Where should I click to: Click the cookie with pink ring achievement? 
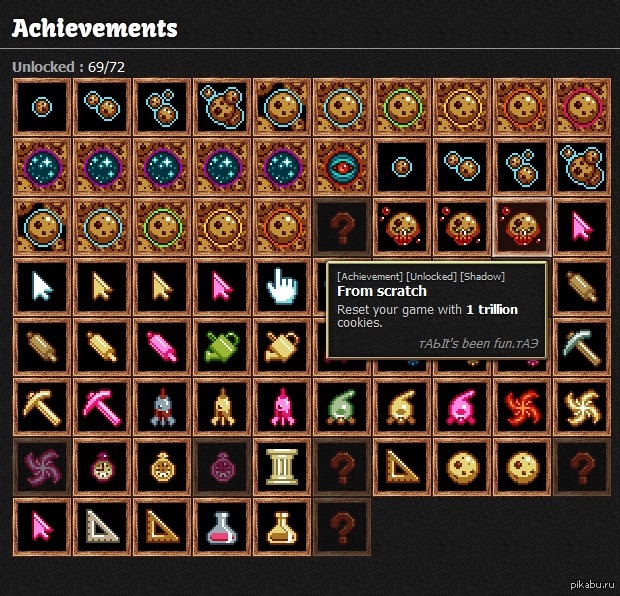pyautogui.click(x=582, y=107)
